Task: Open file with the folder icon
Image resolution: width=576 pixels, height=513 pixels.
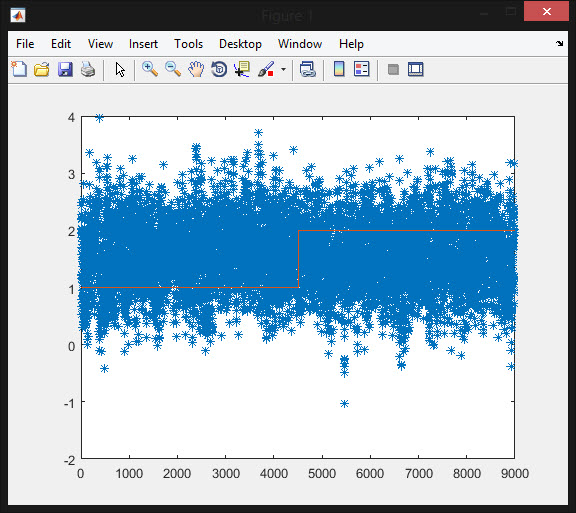Action: (42, 69)
